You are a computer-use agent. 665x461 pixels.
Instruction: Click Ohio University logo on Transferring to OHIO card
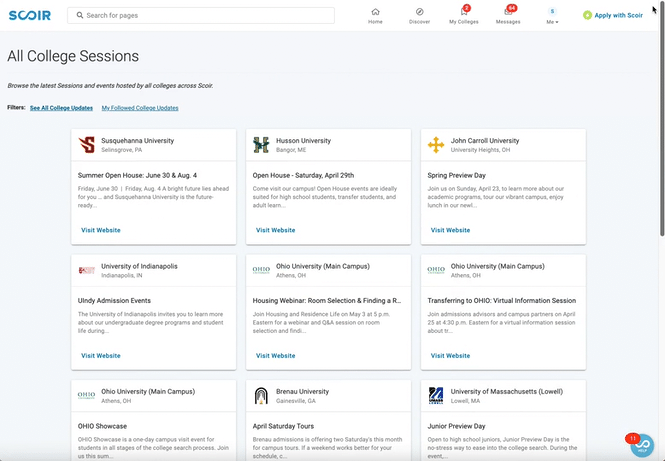click(436, 270)
